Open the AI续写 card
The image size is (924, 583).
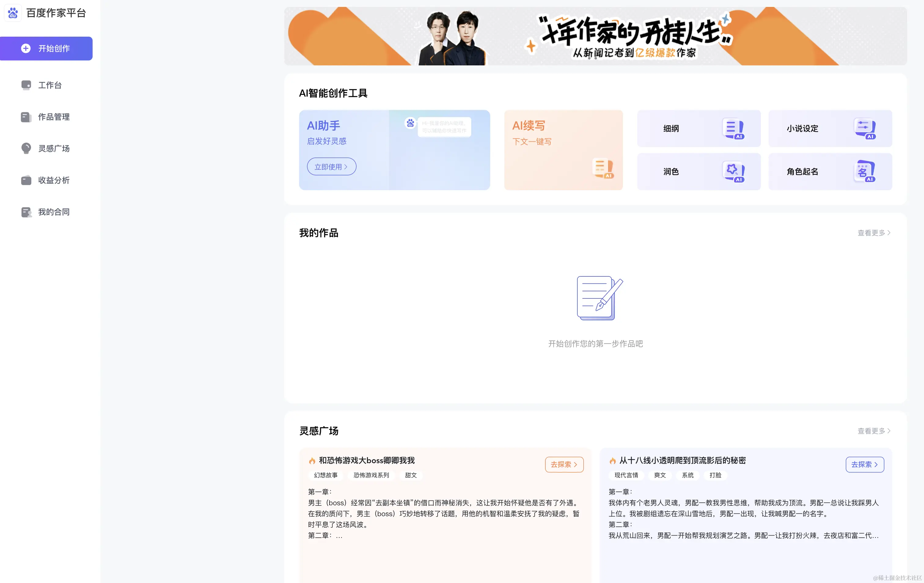pos(563,150)
